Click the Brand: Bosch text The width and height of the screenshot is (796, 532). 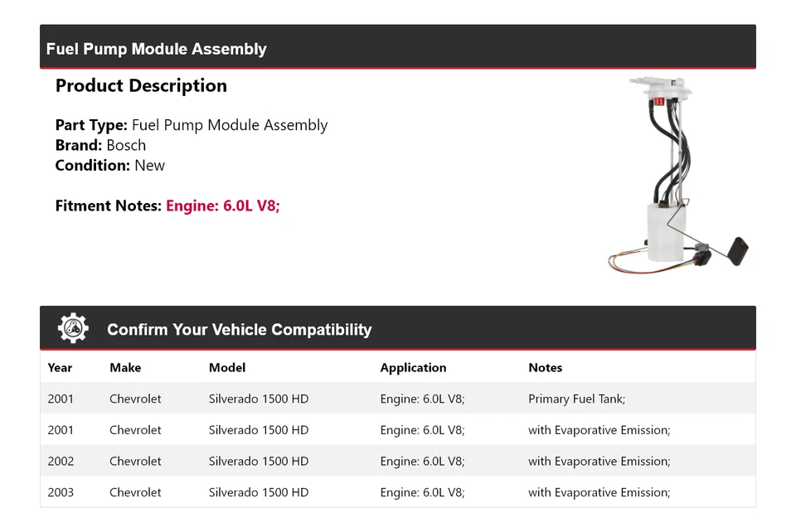pos(100,145)
